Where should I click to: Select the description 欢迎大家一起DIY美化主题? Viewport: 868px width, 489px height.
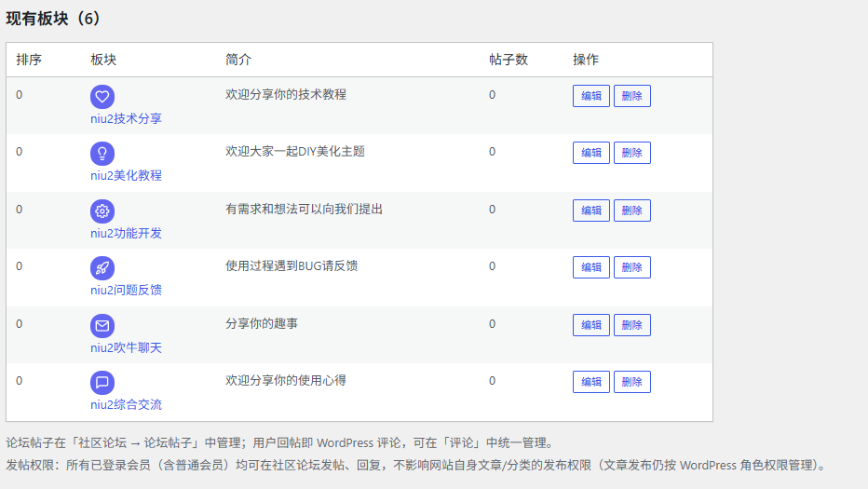click(x=295, y=152)
